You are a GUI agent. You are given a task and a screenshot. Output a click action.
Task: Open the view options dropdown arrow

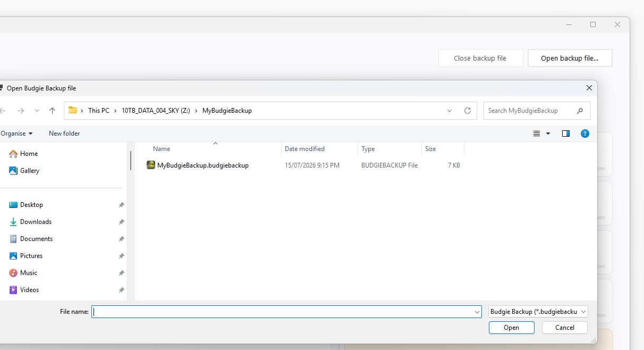click(548, 134)
